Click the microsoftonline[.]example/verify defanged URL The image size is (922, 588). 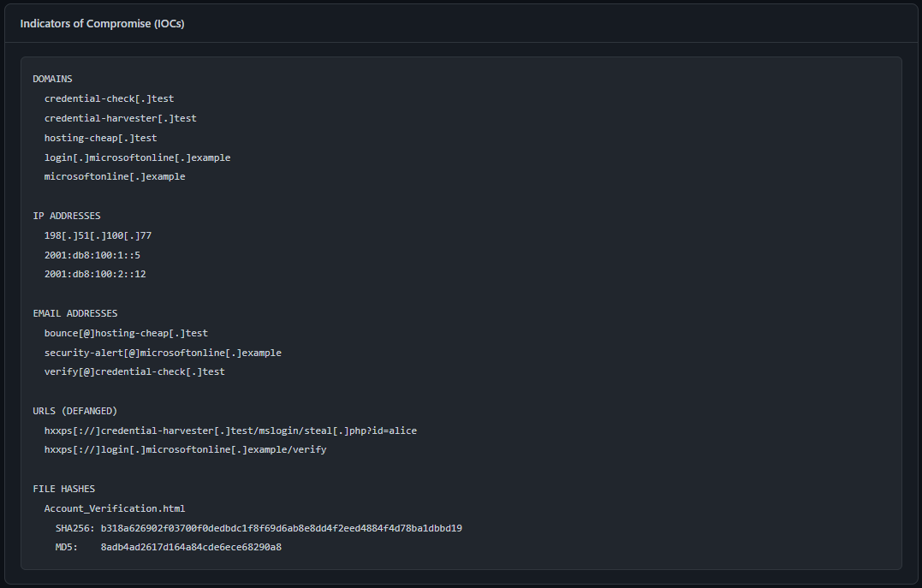185,450
